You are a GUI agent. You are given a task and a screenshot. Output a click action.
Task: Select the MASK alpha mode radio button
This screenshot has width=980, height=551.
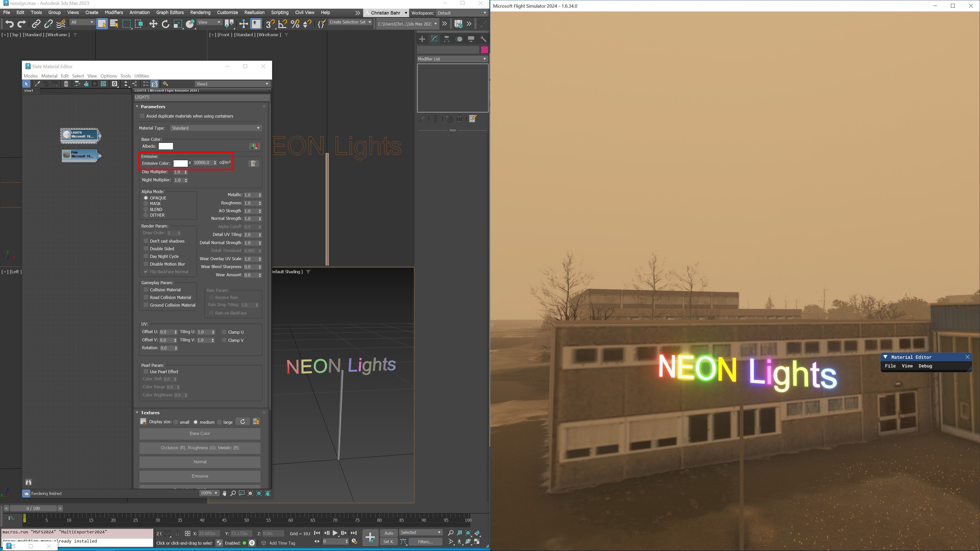(146, 204)
